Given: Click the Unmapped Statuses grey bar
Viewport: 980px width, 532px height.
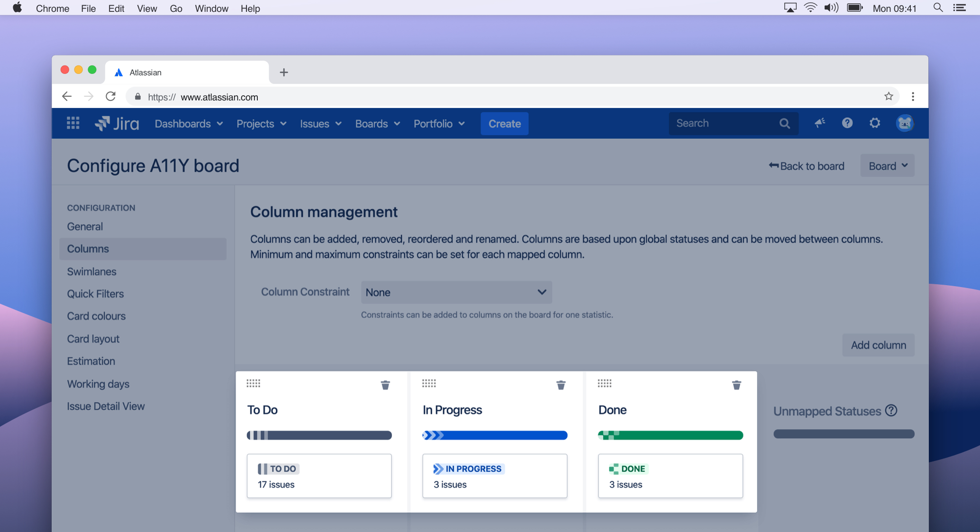Looking at the screenshot, I should point(844,434).
